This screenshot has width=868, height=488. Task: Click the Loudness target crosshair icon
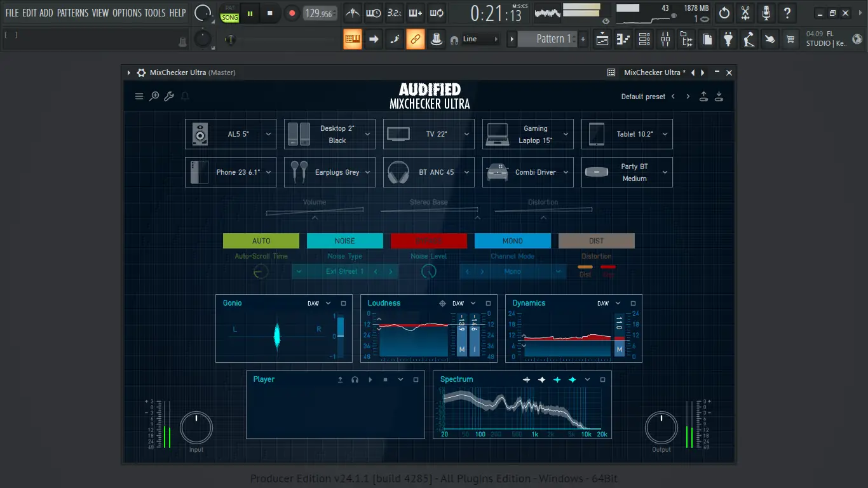pos(442,304)
